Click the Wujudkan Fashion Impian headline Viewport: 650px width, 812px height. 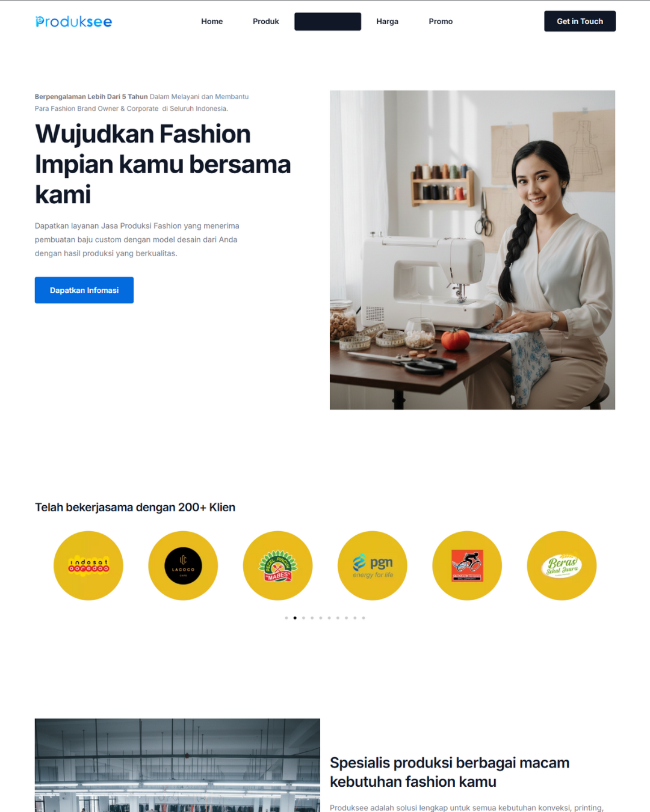coord(163,164)
